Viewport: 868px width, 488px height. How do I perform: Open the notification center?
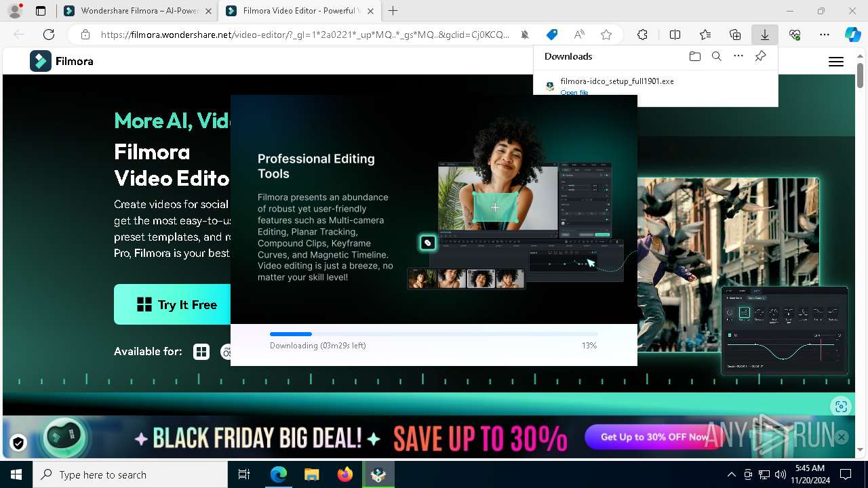(x=846, y=474)
